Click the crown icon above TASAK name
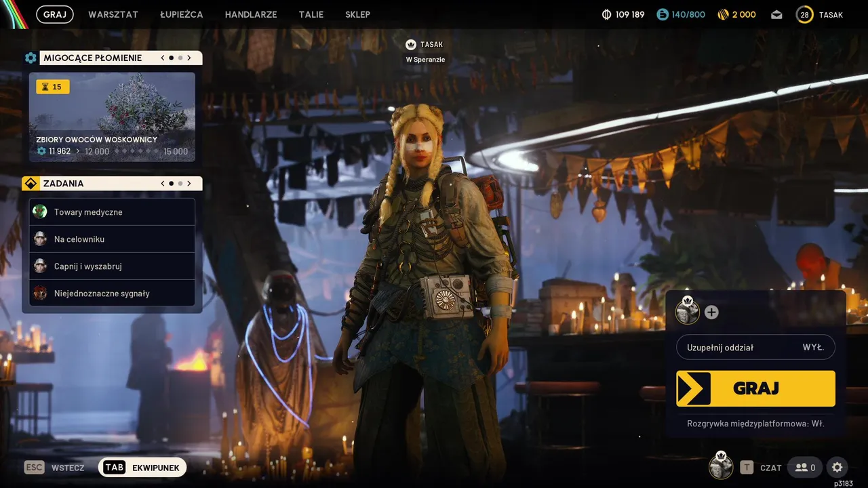 (410, 45)
